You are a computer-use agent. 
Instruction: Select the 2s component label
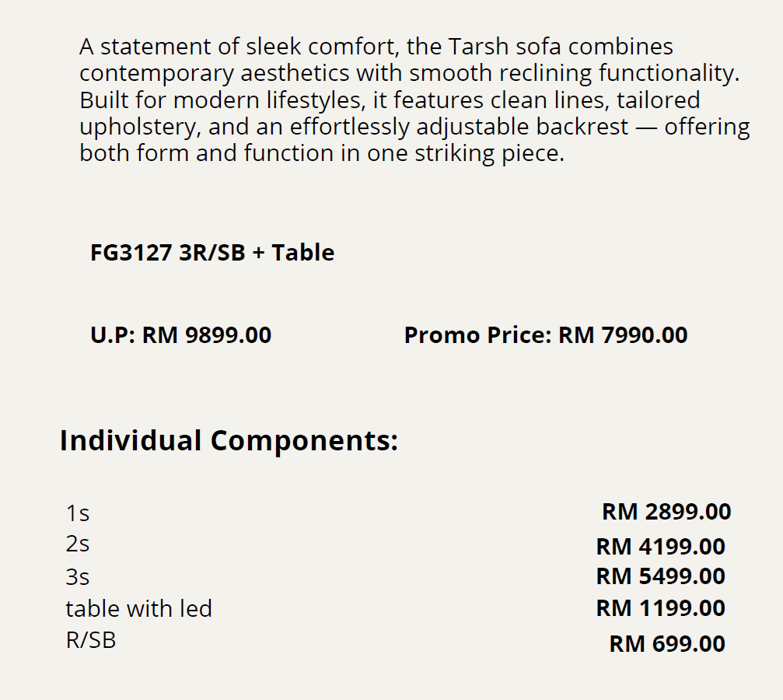pyautogui.click(x=78, y=544)
